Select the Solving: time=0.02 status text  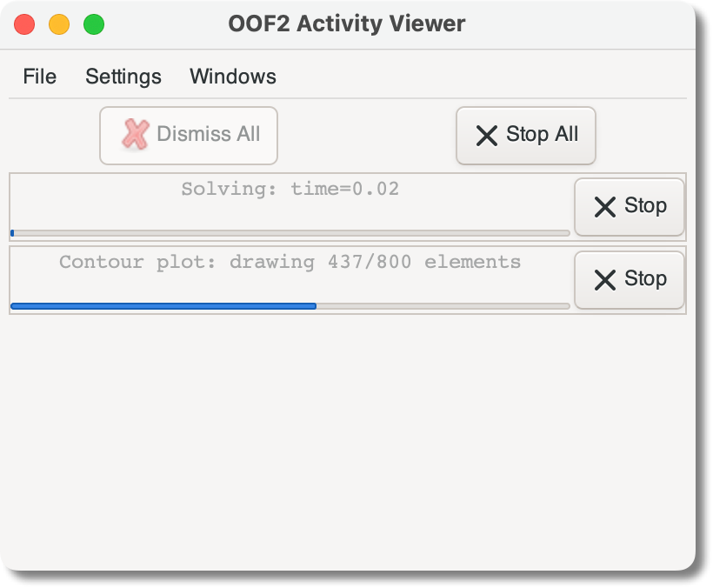[290, 188]
